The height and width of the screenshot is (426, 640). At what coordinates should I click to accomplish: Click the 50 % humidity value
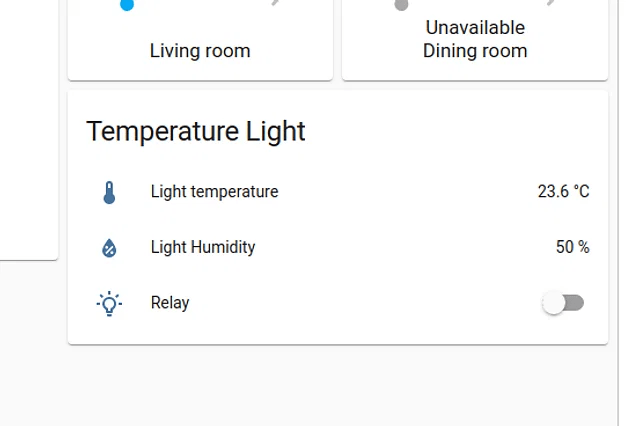[x=572, y=247]
